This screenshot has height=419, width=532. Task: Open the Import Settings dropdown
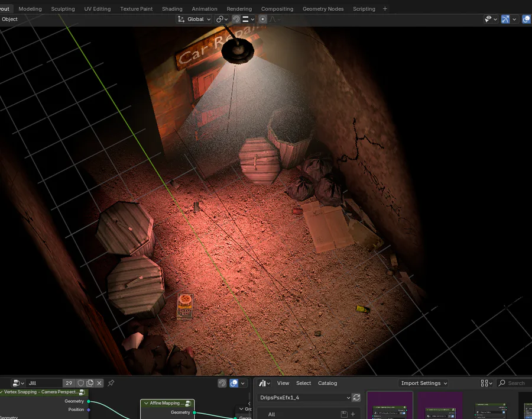pyautogui.click(x=424, y=383)
